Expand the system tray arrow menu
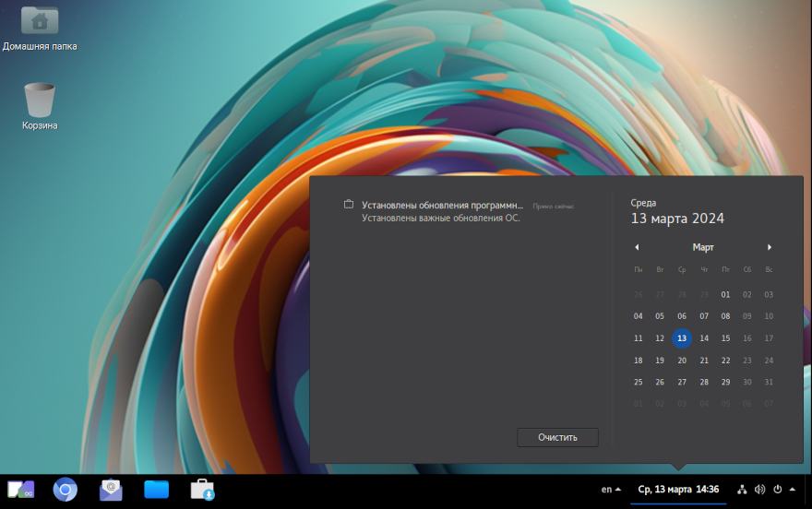Screen dimensions: 812x509 coord(793,490)
